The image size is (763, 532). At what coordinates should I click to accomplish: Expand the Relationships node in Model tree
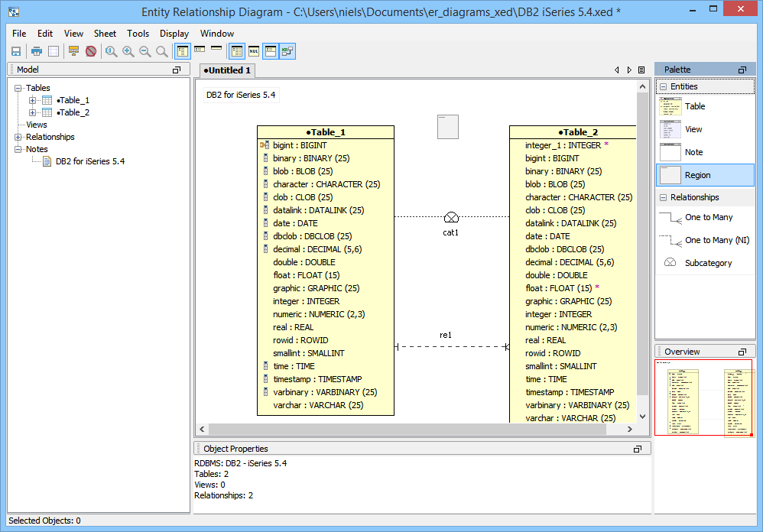(18, 137)
